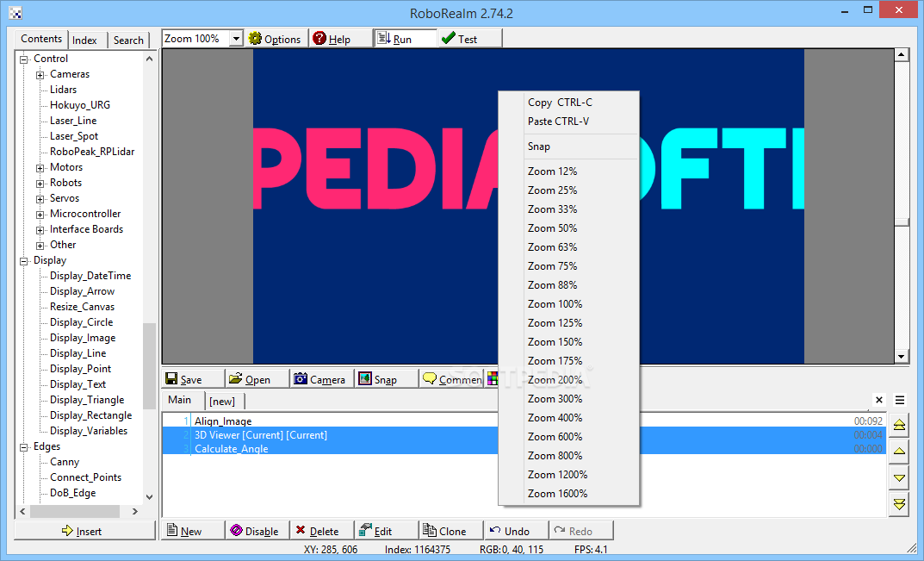The width and height of the screenshot is (924, 561).
Task: Click the RoboRealm application icon in the title bar
Action: pyautogui.click(x=16, y=13)
